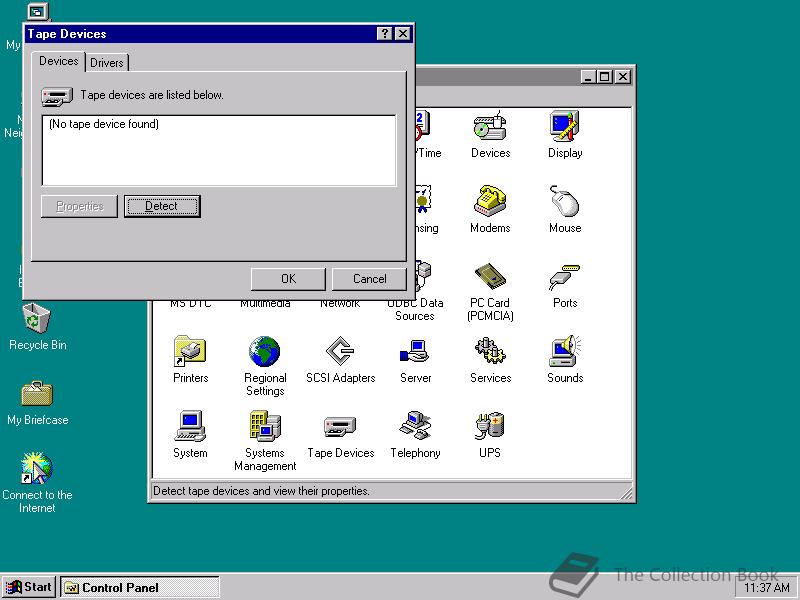
Task: Click the 11:37 AM taskbar clock
Action: point(767,588)
